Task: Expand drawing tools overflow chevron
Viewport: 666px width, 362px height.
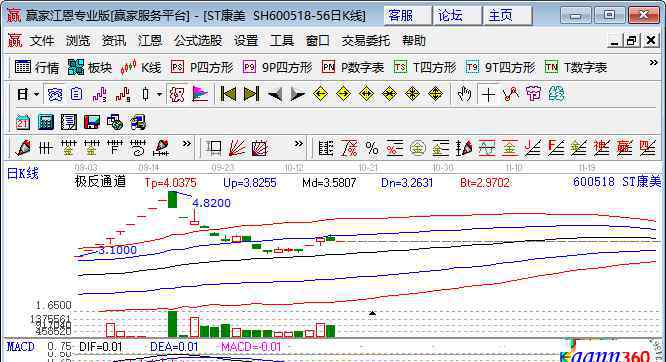Action: tap(186, 144)
